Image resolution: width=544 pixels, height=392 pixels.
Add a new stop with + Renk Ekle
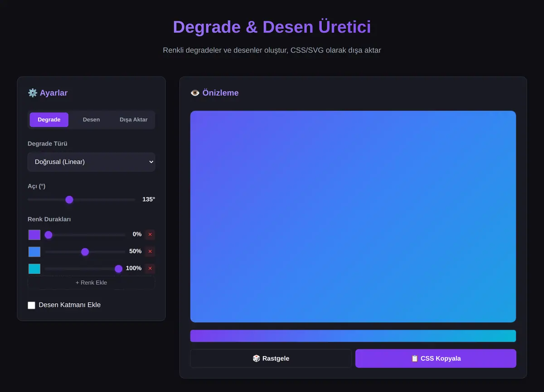[91, 282]
